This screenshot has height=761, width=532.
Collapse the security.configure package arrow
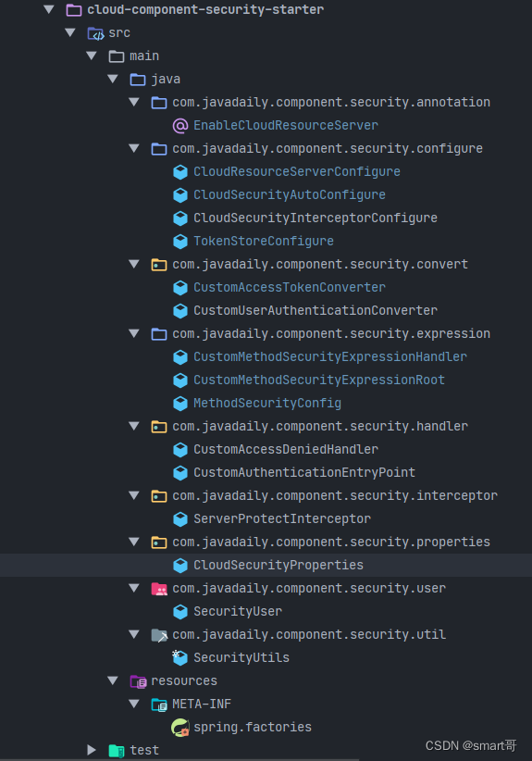click(x=134, y=148)
